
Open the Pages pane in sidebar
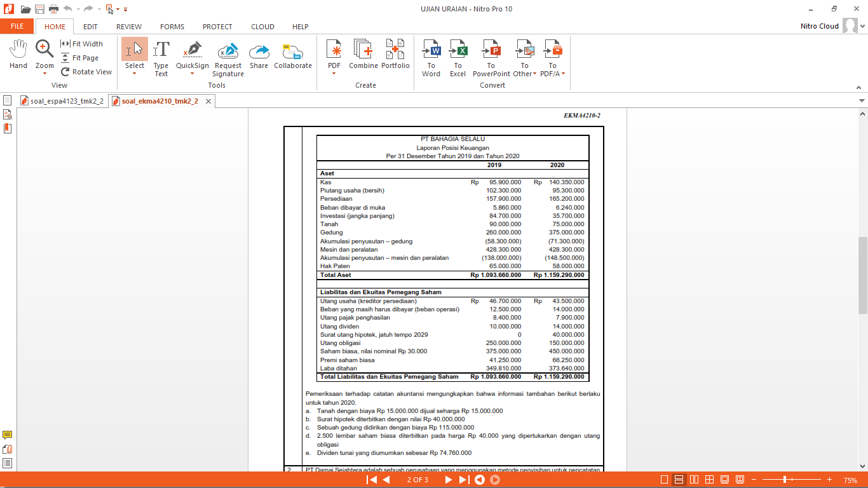[x=7, y=100]
